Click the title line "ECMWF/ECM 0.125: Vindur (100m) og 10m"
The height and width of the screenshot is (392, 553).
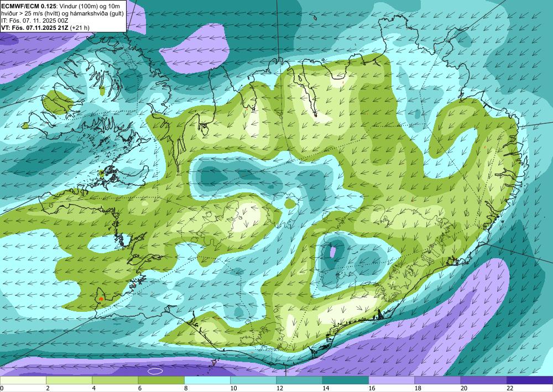[x=60, y=7]
